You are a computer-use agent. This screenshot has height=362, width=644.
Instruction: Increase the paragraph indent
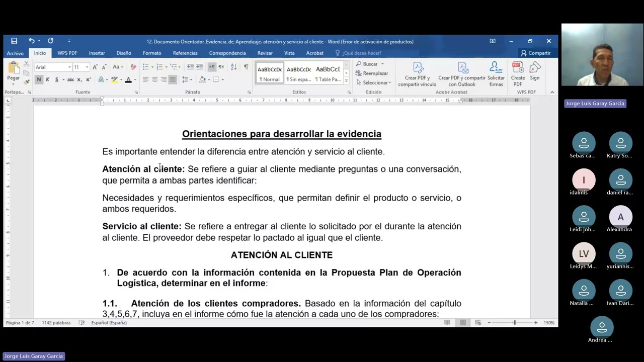(200, 67)
